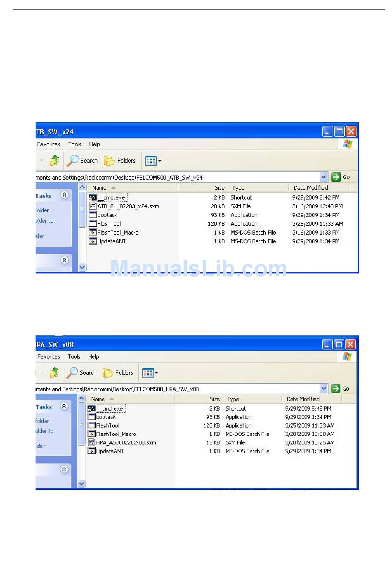This screenshot has height=582, width=392.
Task: Close the HPA_SW_v08 window
Action: tap(350, 344)
